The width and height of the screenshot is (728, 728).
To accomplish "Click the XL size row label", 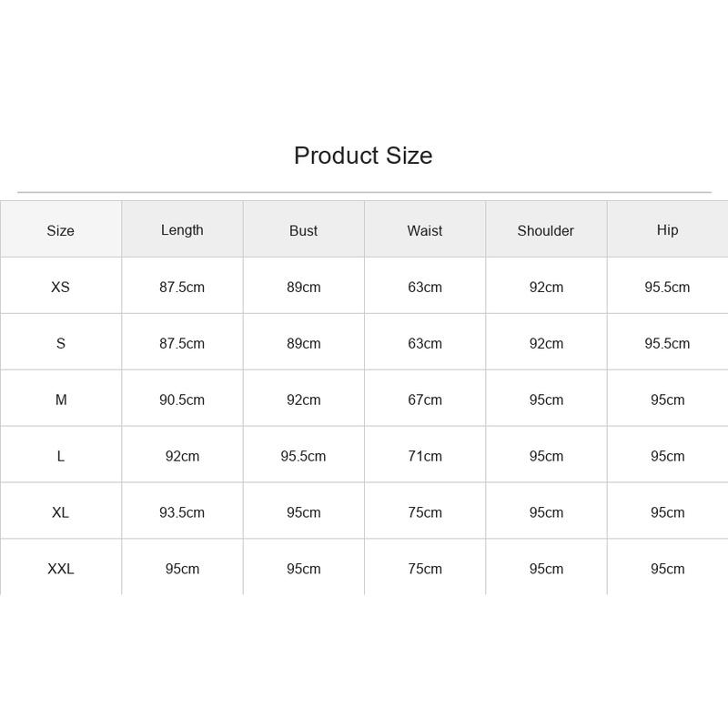I will [60, 512].
